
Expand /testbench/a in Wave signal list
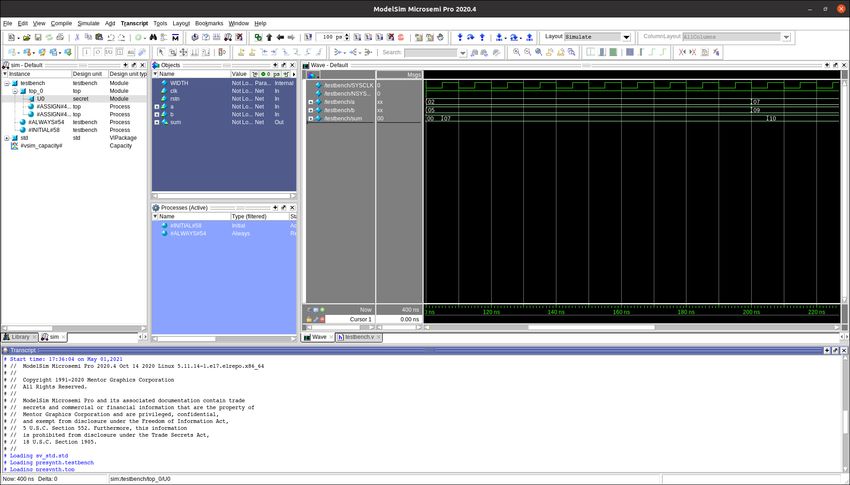pos(311,102)
